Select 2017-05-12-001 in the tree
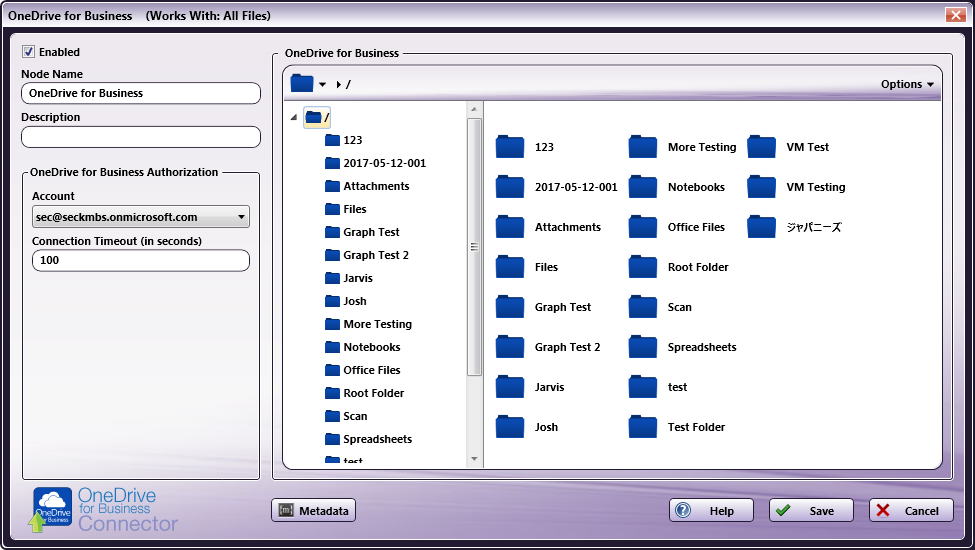975x550 pixels. (376, 163)
